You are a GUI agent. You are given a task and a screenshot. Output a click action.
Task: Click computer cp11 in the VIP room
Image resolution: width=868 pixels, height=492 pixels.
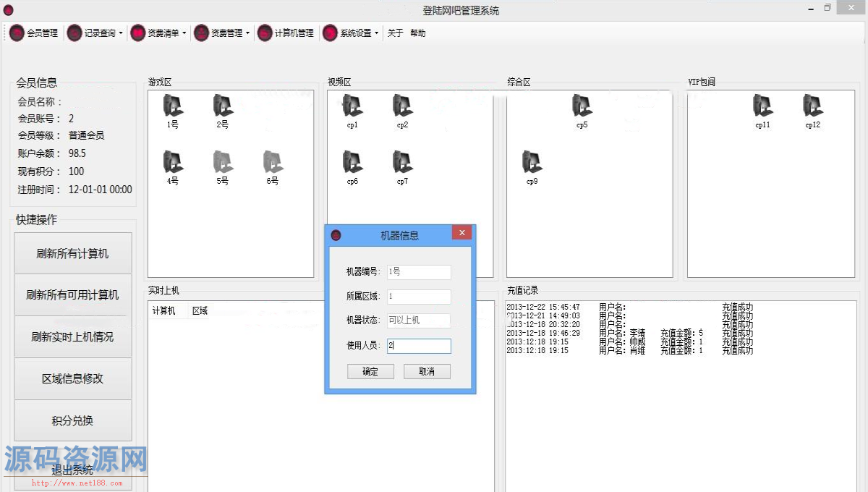(x=762, y=106)
